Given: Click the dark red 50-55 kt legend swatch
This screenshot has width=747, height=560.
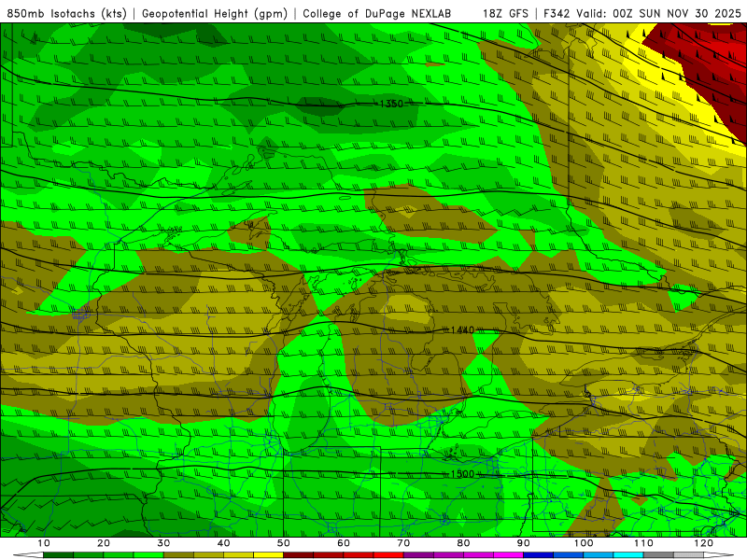Looking at the screenshot, I should (x=298, y=555).
